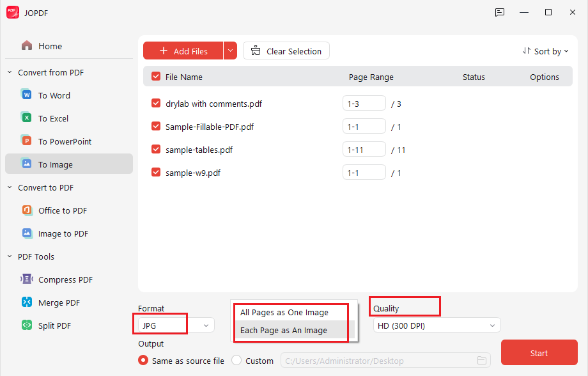Click the Office icon beside Office to PDF
Viewport: 588px width, 376px height.
(x=27, y=210)
